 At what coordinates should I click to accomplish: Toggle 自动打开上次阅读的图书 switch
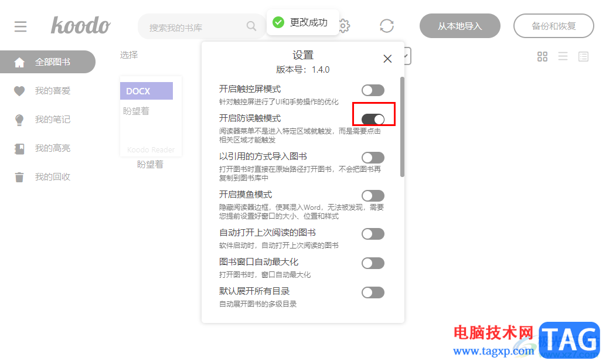pyautogui.click(x=373, y=234)
